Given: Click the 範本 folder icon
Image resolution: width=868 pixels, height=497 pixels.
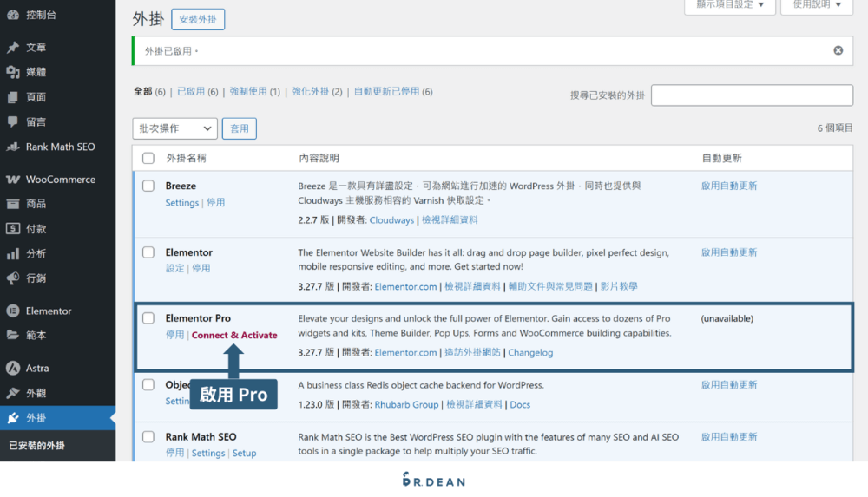Looking at the screenshot, I should [x=13, y=336].
